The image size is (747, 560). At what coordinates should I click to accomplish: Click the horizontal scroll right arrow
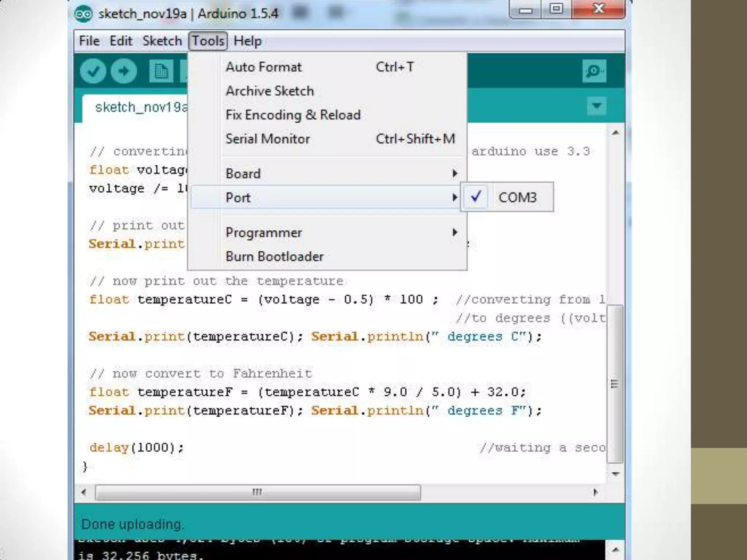coord(596,492)
